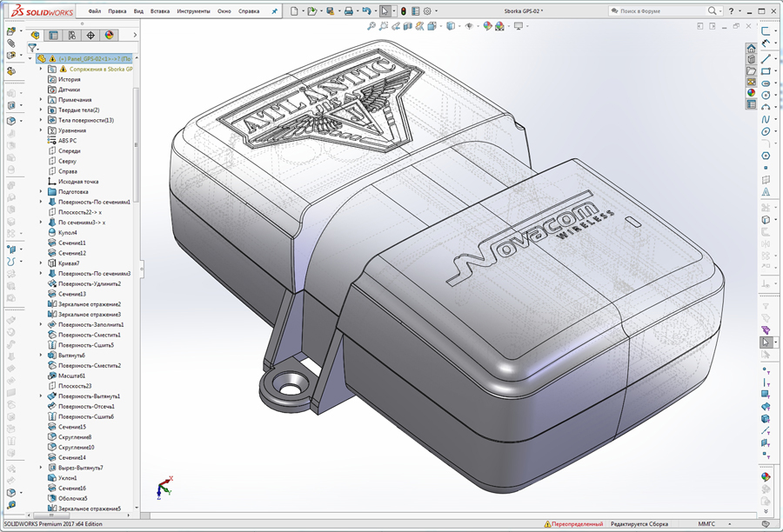Switch to the ConfigurationManager tab

tap(71, 33)
